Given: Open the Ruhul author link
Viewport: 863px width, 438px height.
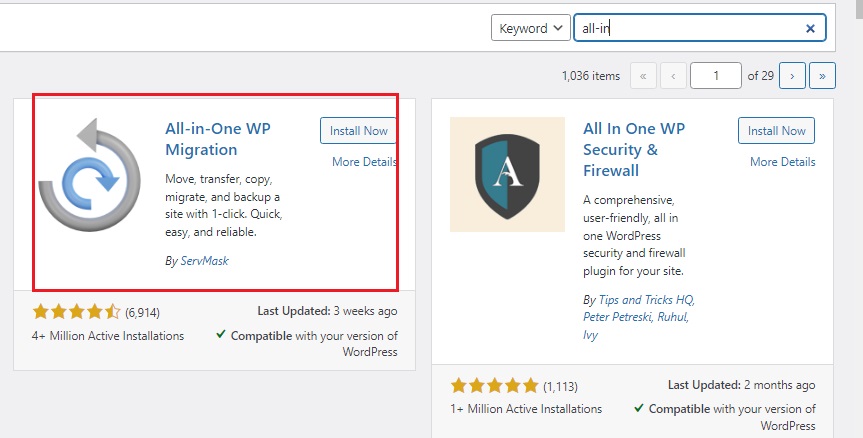Looking at the screenshot, I should click(671, 317).
